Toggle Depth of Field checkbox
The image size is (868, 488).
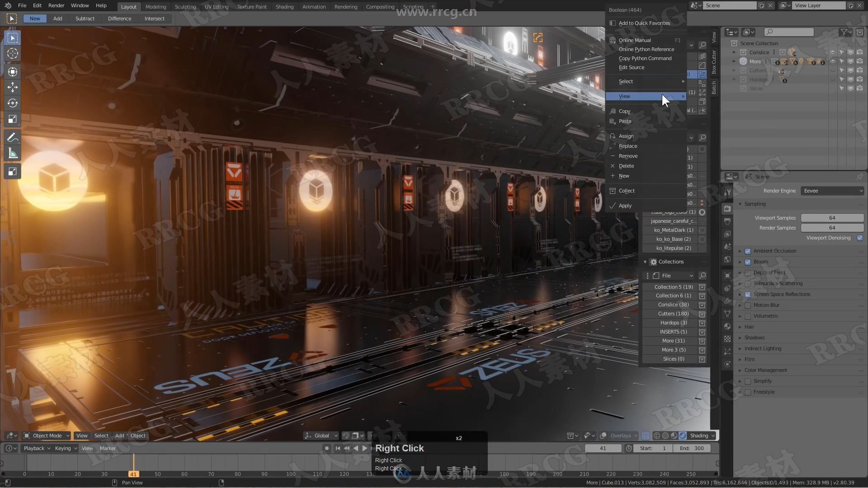coord(748,272)
